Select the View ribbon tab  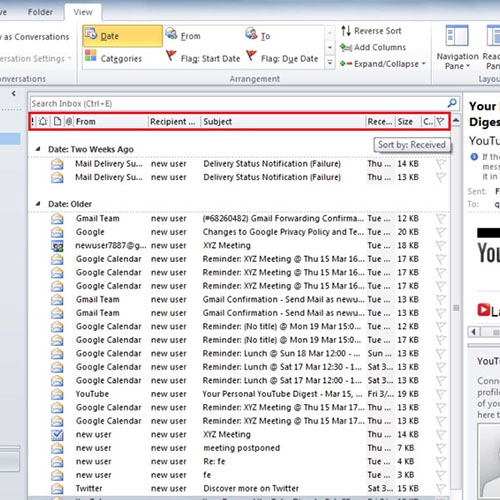point(83,12)
